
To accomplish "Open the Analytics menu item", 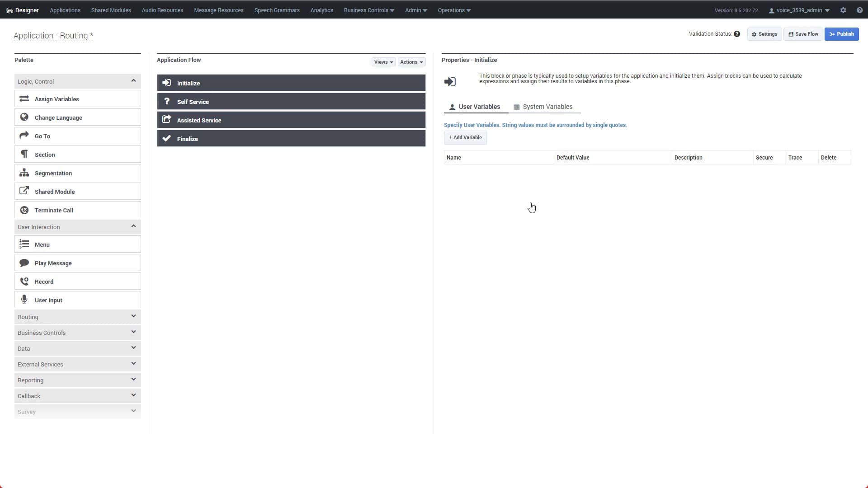I will (321, 10).
